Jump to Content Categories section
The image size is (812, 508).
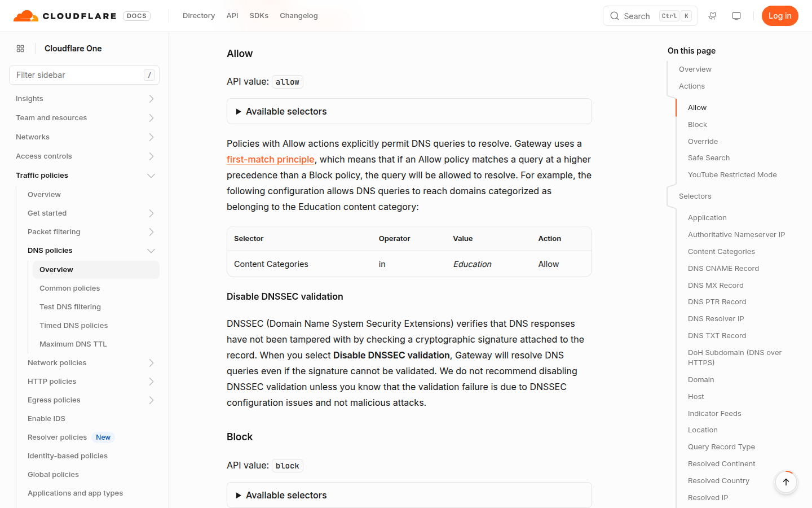[x=721, y=252]
